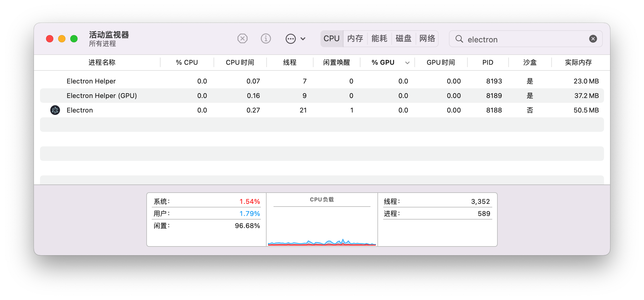Image resolution: width=644 pixels, height=300 pixels.
Task: Sort by the CPU时间 column header
Action: (x=240, y=62)
